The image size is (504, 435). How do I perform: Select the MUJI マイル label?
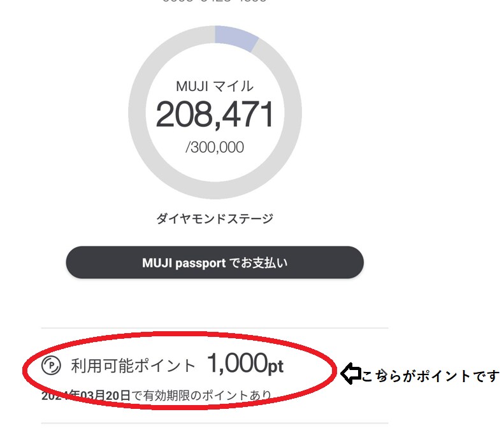[215, 86]
